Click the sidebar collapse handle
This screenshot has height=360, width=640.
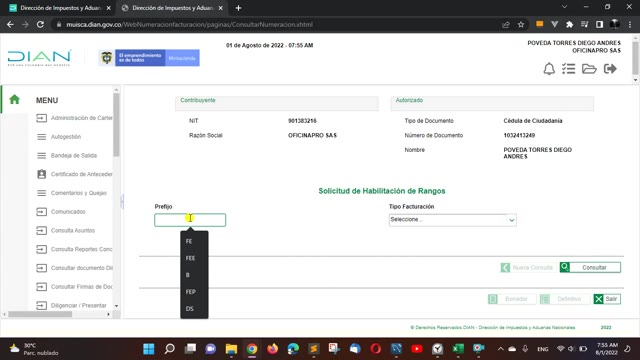[122, 202]
